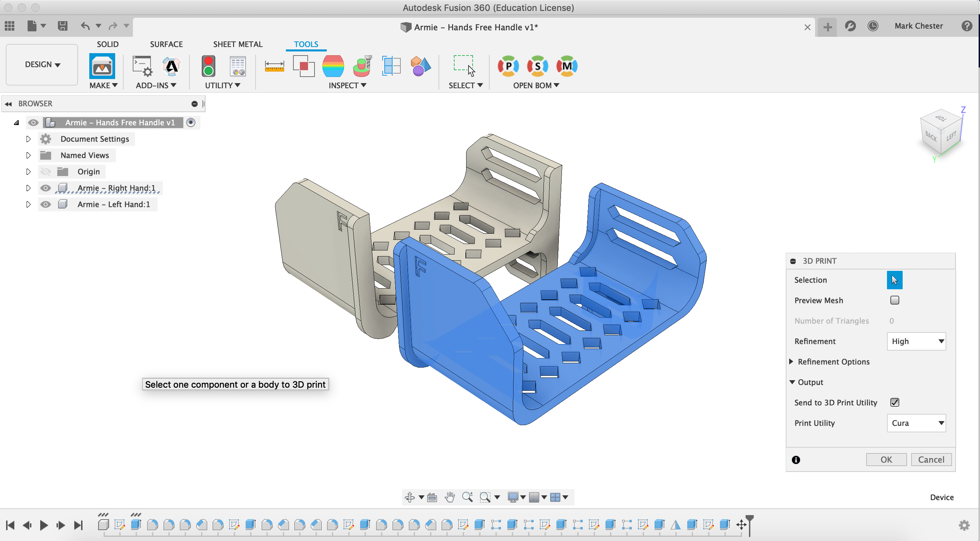980x541 pixels.
Task: Collapse the Output section
Action: coord(792,382)
